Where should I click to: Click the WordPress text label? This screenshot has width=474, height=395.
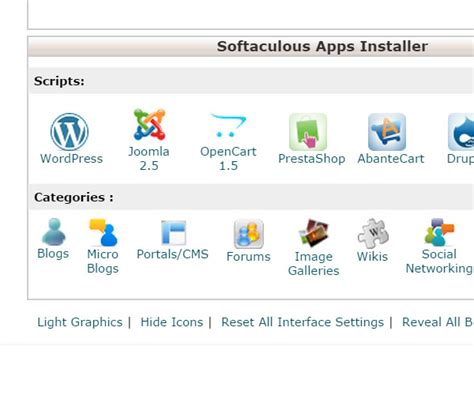71,159
